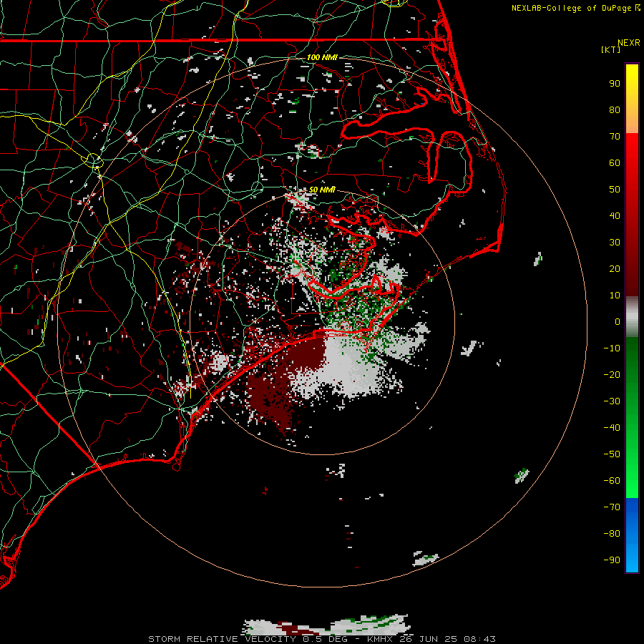The height and width of the screenshot is (644, 644).
Task: Click the KMHX station identifier
Action: point(380,639)
